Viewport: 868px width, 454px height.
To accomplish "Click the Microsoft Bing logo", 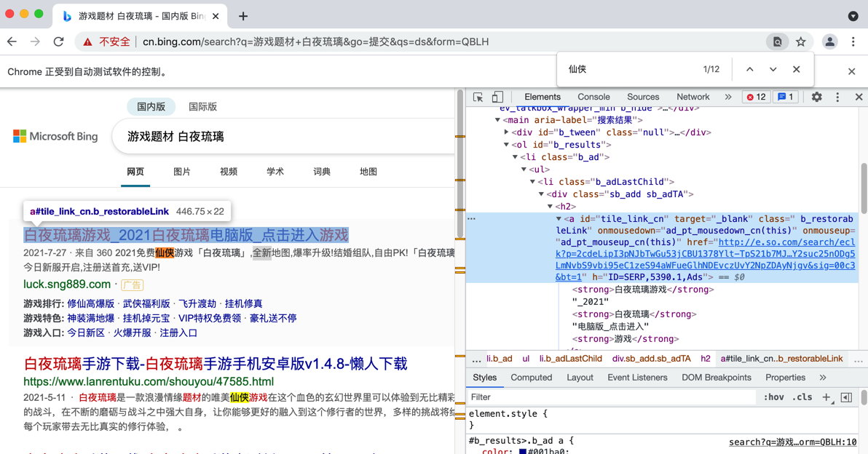I will pos(55,136).
